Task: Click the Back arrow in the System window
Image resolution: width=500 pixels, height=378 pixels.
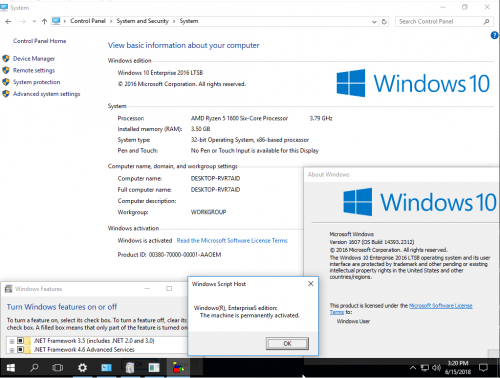Action: pyautogui.click(x=8, y=21)
